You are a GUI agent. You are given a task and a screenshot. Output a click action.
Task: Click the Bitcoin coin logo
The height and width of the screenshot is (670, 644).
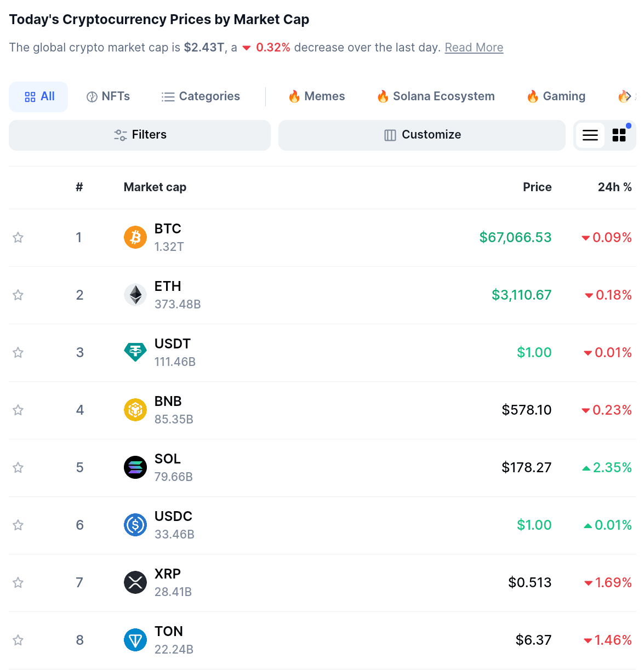tap(135, 237)
